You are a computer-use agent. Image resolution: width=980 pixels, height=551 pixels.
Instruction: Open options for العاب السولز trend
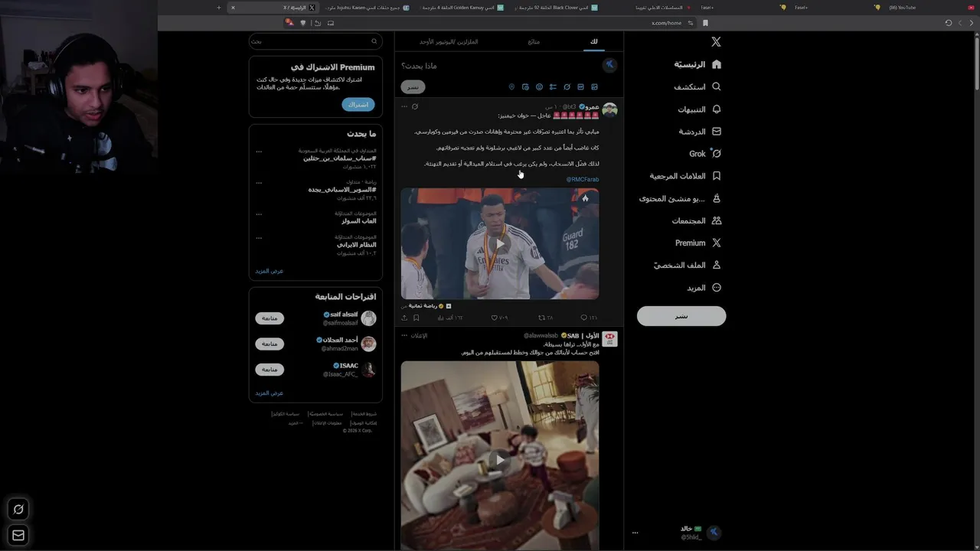pos(259,214)
